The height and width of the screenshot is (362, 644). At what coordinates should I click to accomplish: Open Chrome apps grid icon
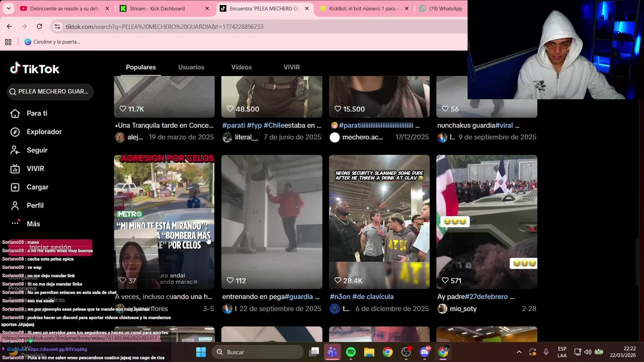(8, 42)
